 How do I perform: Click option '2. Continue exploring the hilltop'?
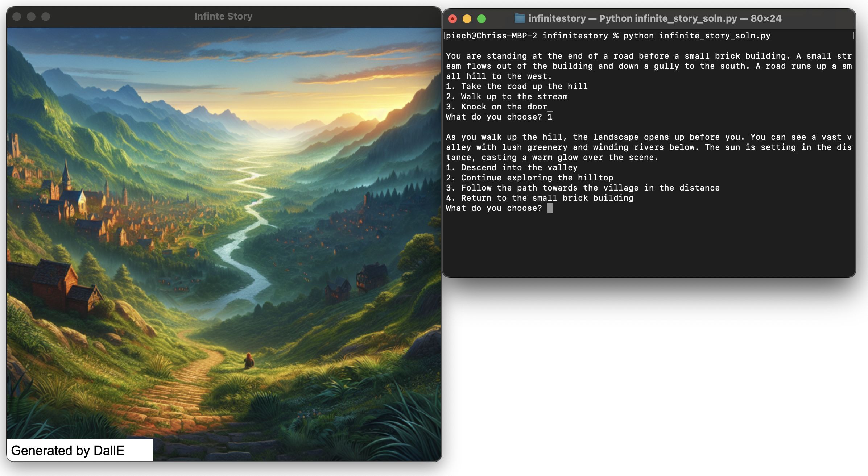click(x=529, y=178)
